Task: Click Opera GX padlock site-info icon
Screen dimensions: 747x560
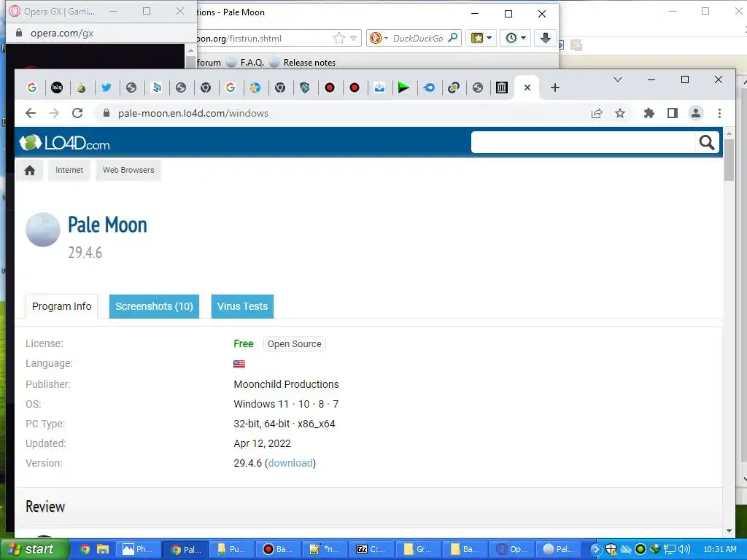Action: [x=19, y=33]
